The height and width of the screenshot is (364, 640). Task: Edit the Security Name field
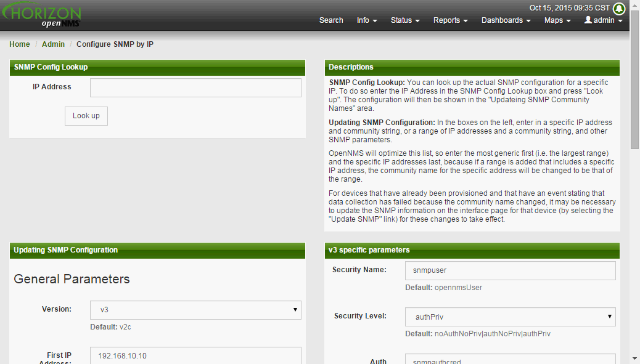point(510,271)
